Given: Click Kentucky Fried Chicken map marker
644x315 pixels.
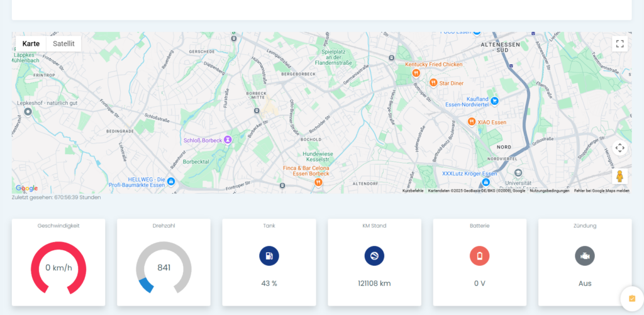Looking at the screenshot, I should 416,74.
